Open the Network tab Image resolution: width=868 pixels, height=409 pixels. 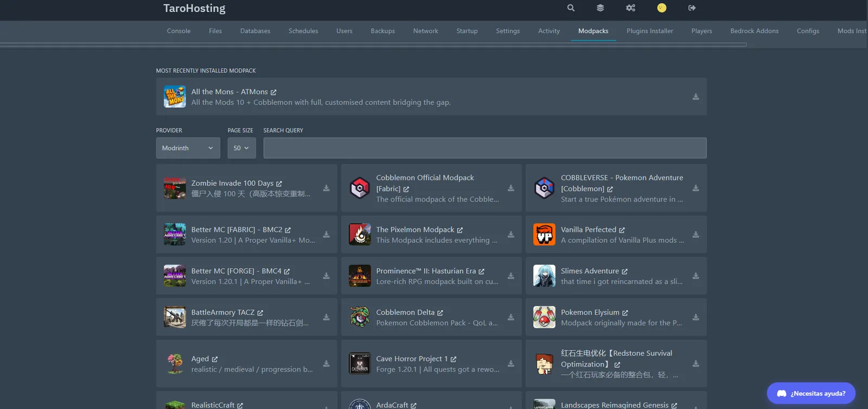[x=425, y=31]
